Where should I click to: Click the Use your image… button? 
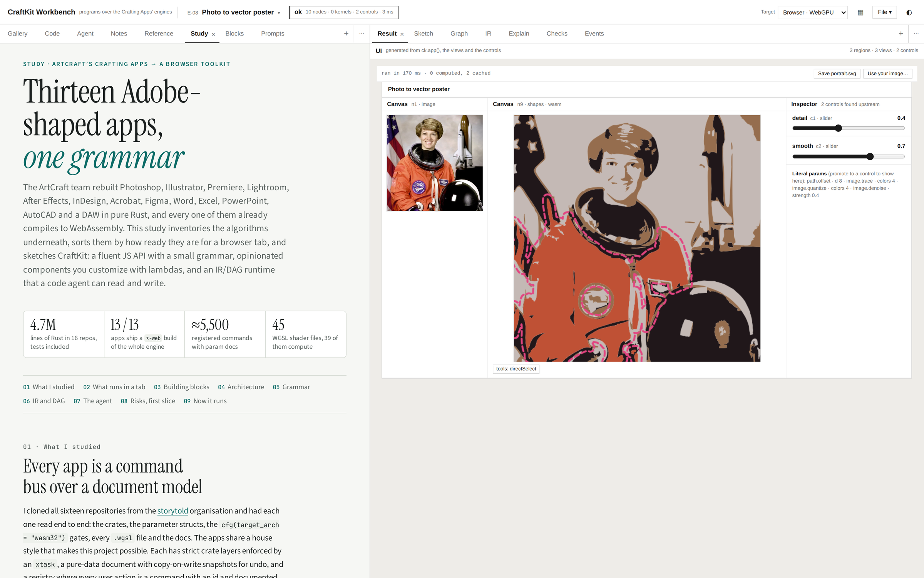(887, 74)
